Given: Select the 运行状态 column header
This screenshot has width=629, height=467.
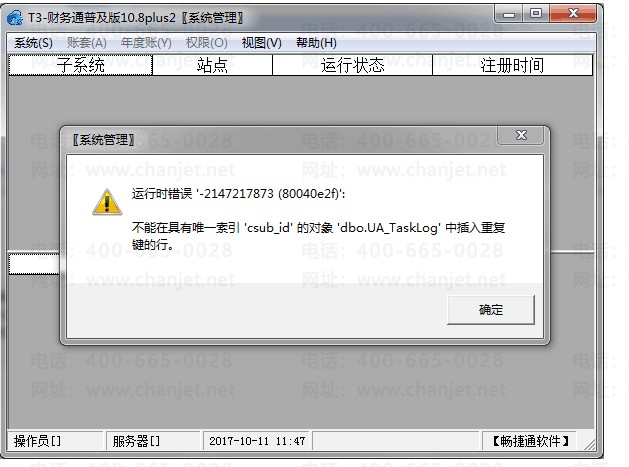Looking at the screenshot, I should point(352,65).
